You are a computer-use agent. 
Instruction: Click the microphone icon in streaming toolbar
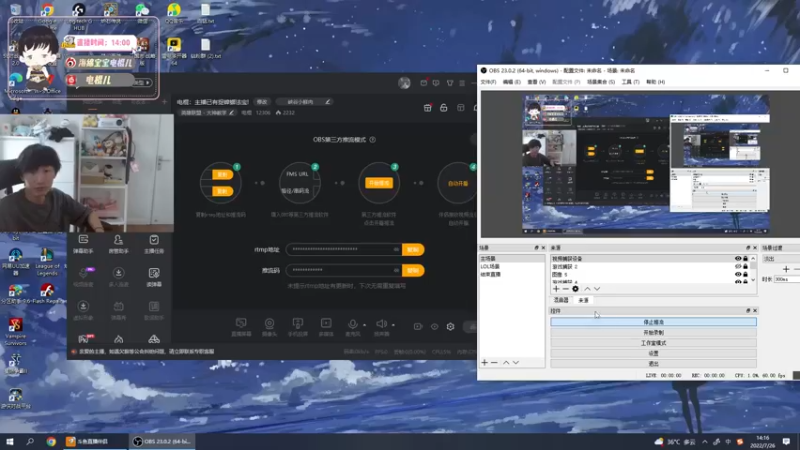pos(352,324)
